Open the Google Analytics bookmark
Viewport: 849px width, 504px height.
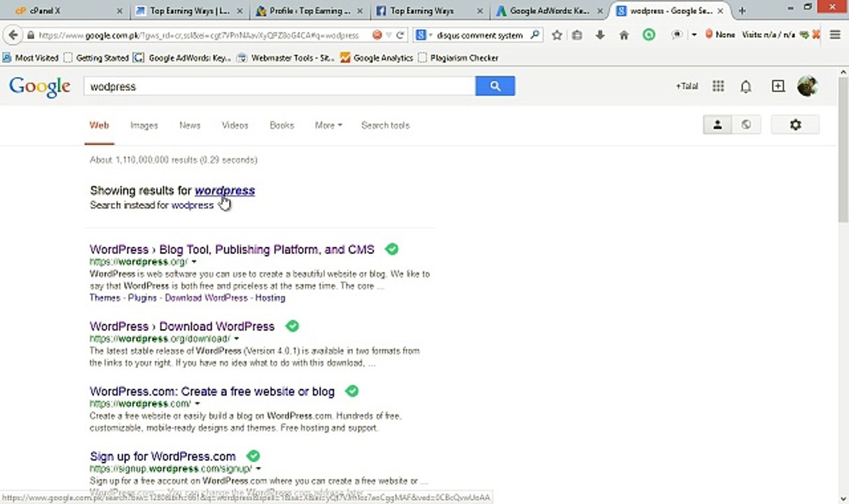[x=377, y=58]
